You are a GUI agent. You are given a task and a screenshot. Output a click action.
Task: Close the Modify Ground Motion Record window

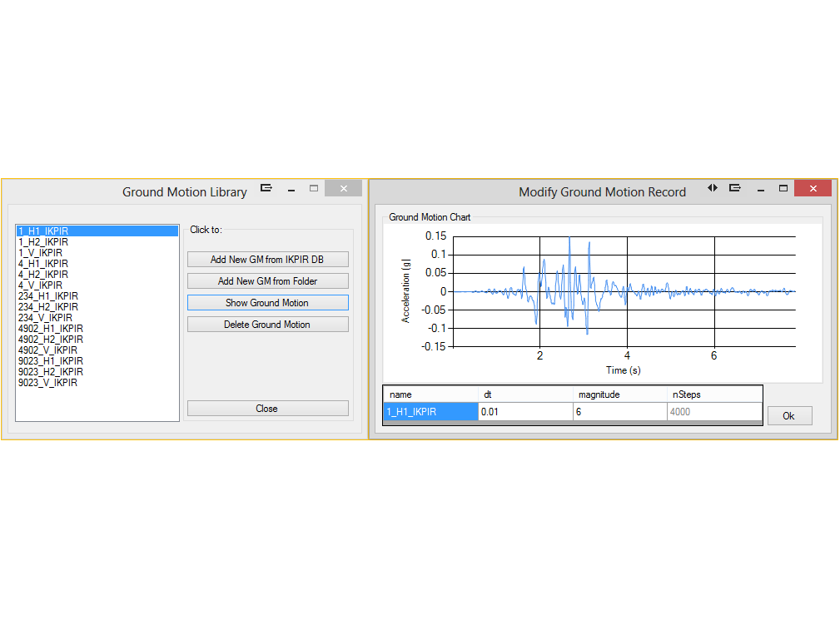(x=812, y=189)
